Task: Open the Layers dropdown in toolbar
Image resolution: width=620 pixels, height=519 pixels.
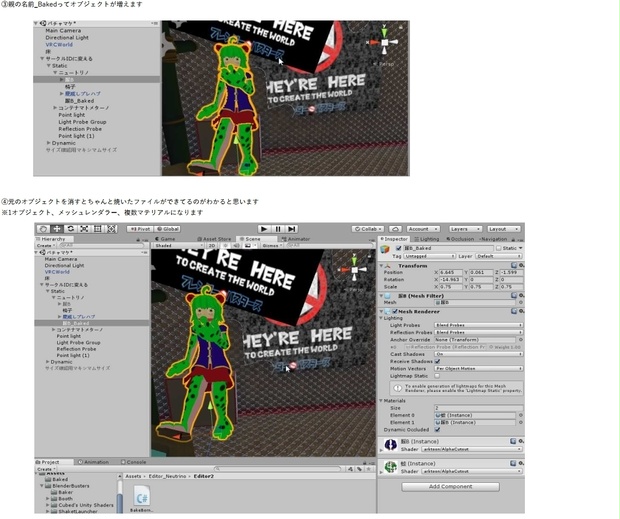Action: pos(465,229)
